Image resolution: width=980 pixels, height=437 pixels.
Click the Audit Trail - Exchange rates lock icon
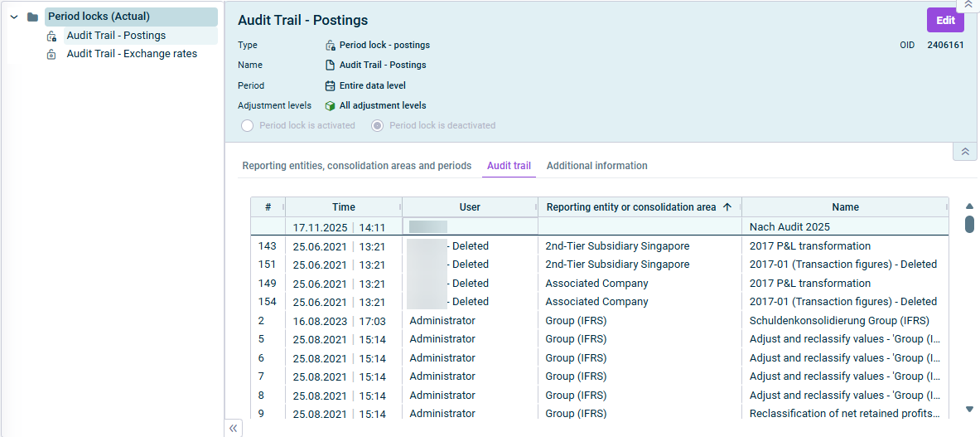52,55
